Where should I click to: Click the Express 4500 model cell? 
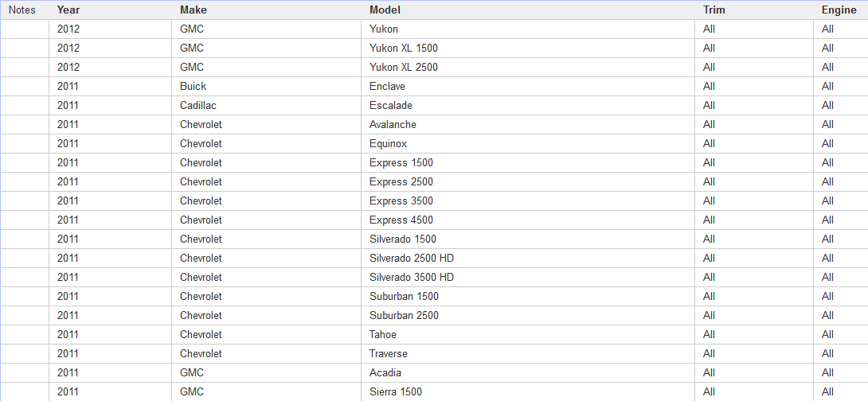[401, 220]
